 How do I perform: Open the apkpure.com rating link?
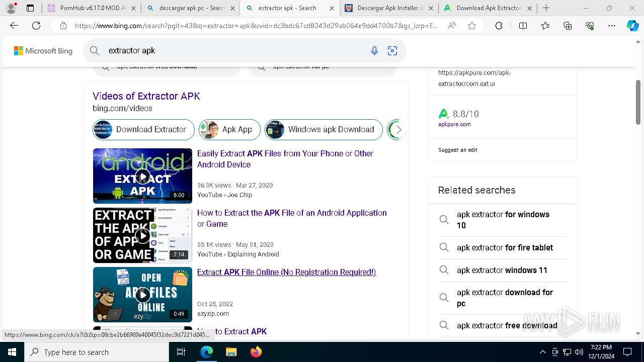(454, 124)
